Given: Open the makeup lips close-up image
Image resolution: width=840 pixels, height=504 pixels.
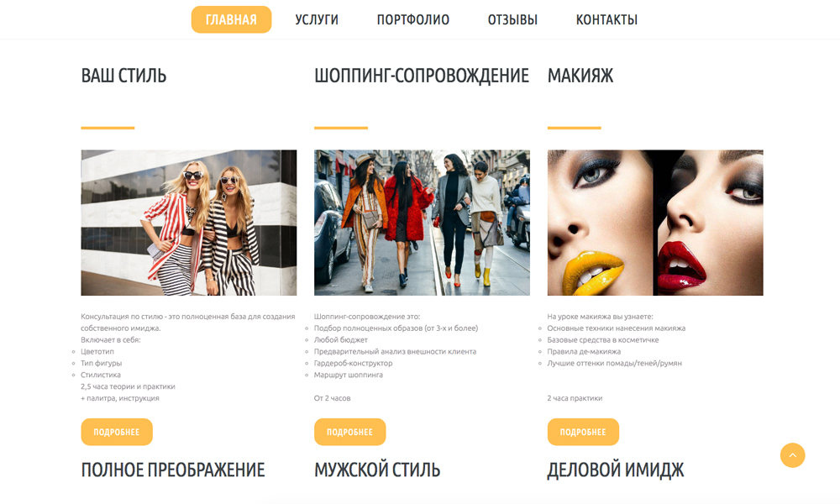Looking at the screenshot, I should [655, 223].
